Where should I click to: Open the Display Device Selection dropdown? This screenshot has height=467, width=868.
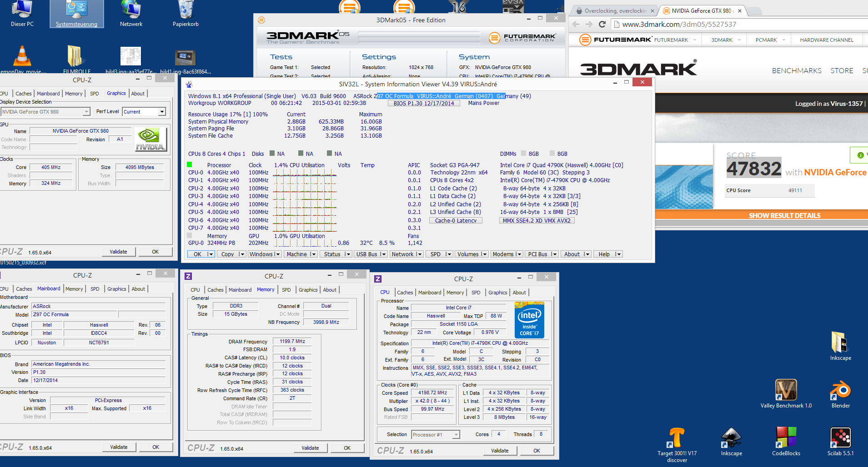pyautogui.click(x=86, y=112)
